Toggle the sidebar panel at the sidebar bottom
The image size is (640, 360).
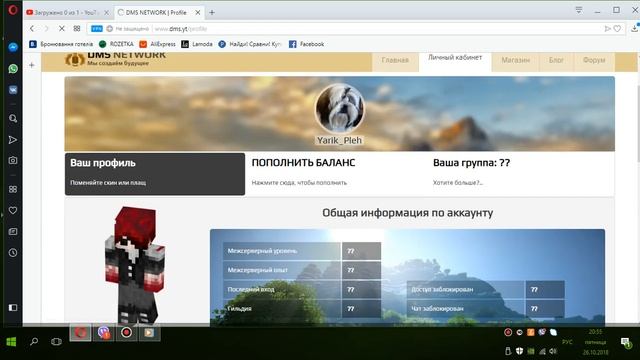[x=13, y=307]
